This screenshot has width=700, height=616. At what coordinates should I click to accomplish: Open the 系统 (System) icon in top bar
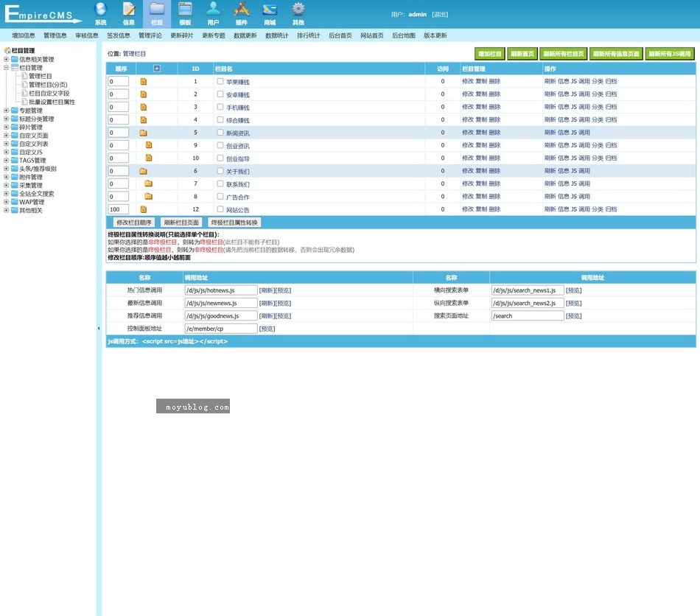(x=100, y=10)
